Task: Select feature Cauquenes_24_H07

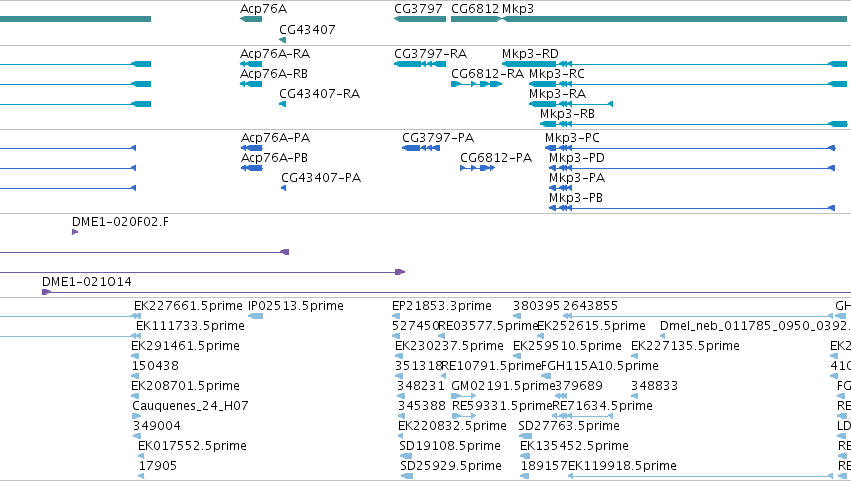Action: click(x=136, y=416)
